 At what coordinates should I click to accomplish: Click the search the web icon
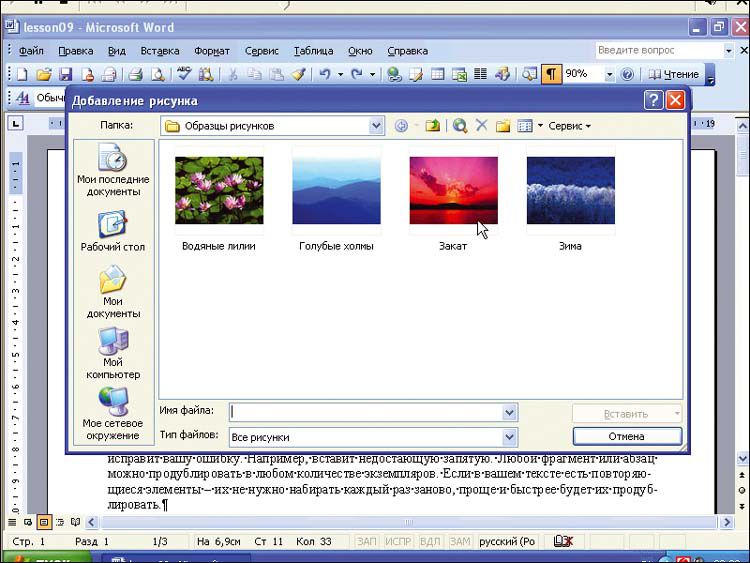click(x=460, y=126)
